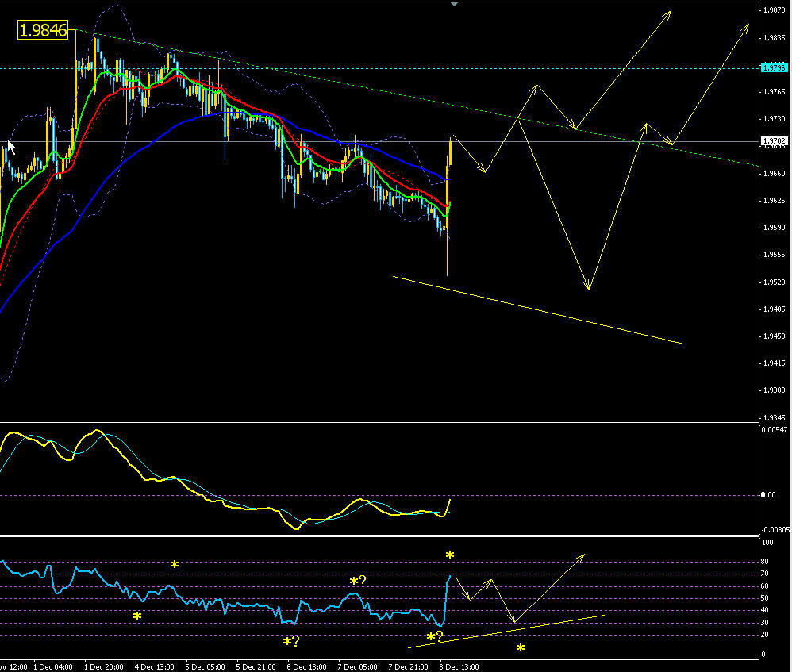Click the 0.00 zero level oscillator label
The height and width of the screenshot is (672, 792).
768,495
